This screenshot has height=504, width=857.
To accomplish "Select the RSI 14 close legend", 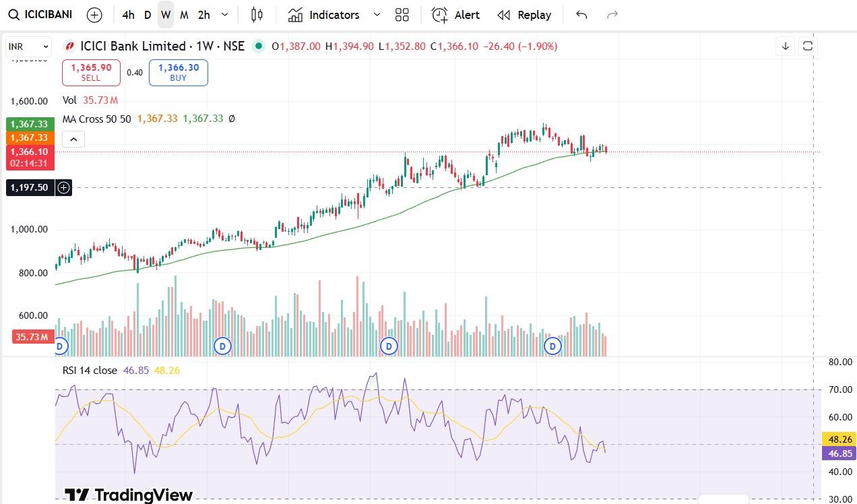I will (90, 371).
